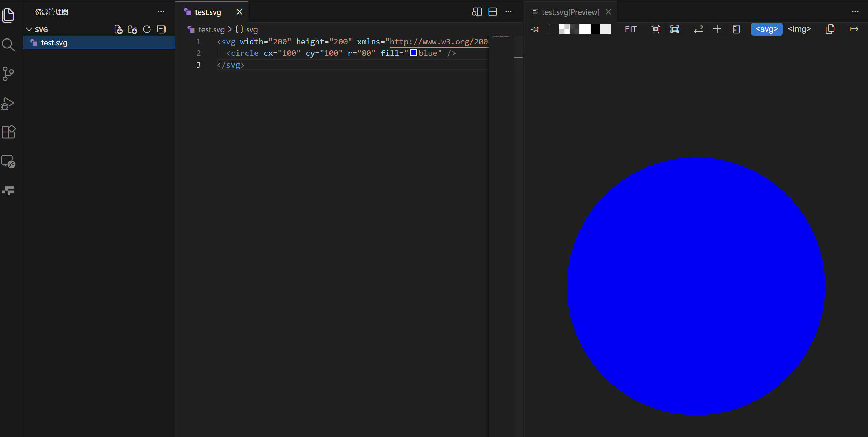The image size is (868, 437).
Task: Click the Refresh Explorer icon
Action: click(147, 29)
